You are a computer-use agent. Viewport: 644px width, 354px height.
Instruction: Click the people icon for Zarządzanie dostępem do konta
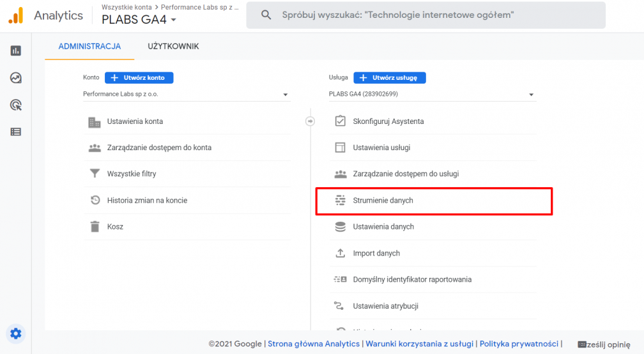click(x=95, y=148)
